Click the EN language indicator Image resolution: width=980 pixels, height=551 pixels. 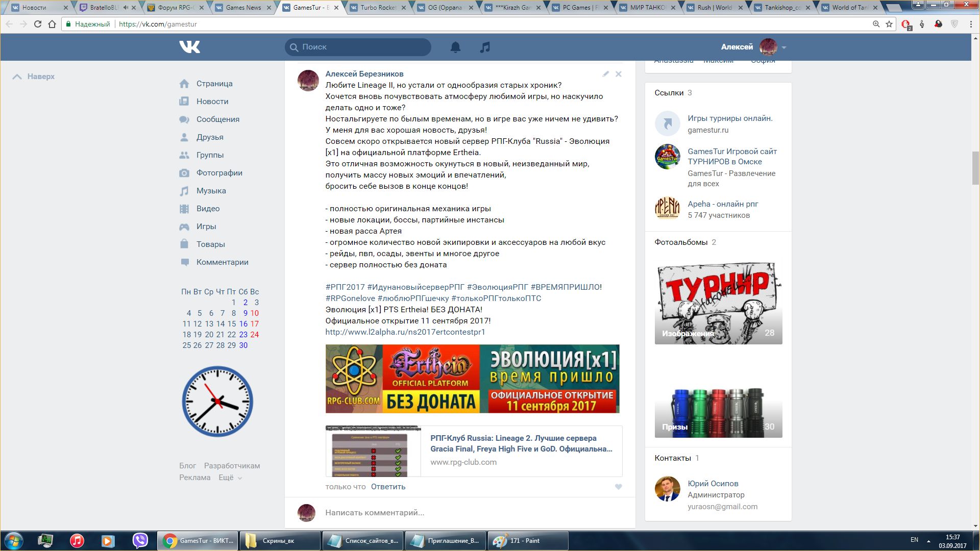point(914,540)
